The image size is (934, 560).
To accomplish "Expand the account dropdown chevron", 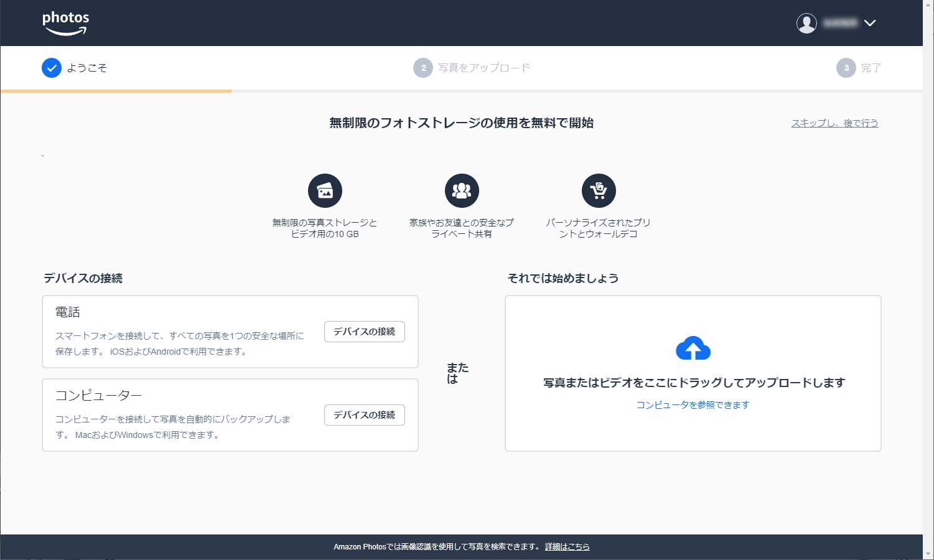I will (870, 23).
